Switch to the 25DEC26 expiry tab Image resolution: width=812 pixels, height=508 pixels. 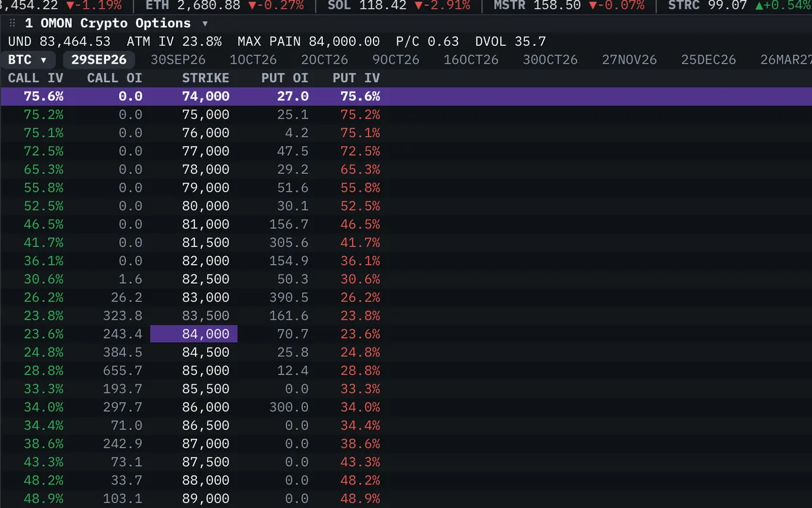(708, 60)
